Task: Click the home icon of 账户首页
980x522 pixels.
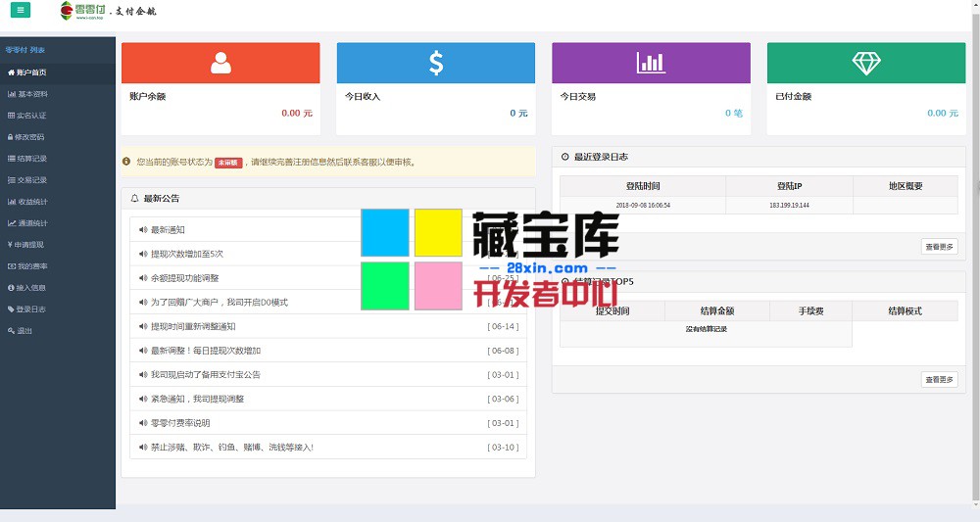Action: pos(11,72)
